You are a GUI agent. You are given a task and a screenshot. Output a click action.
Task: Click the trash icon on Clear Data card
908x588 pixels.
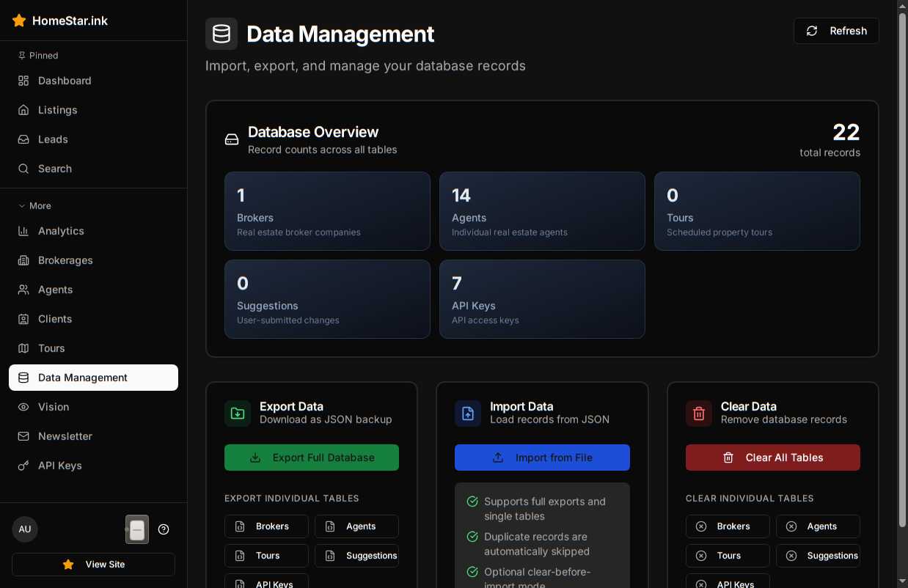pos(698,413)
